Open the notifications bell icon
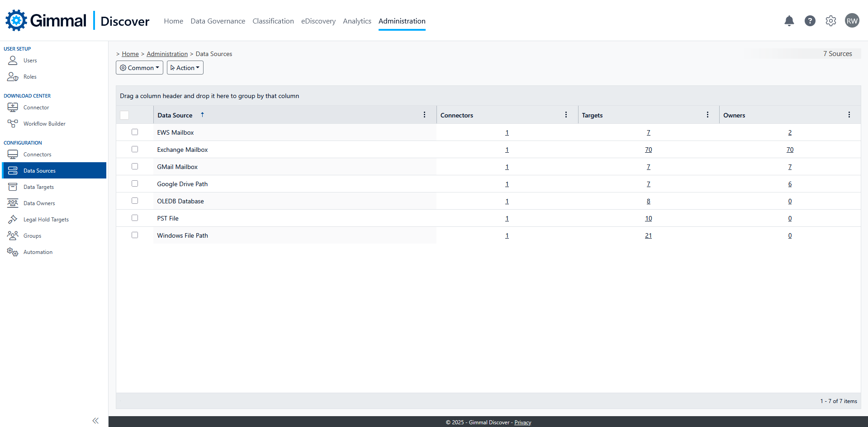The image size is (868, 427). pyautogui.click(x=789, y=21)
